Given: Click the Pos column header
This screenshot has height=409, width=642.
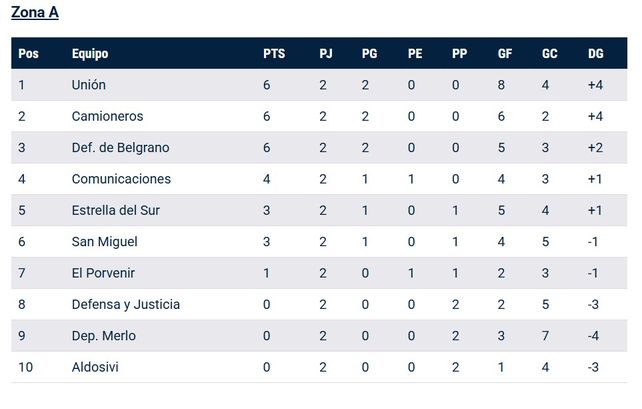Looking at the screenshot, I should point(28,54).
